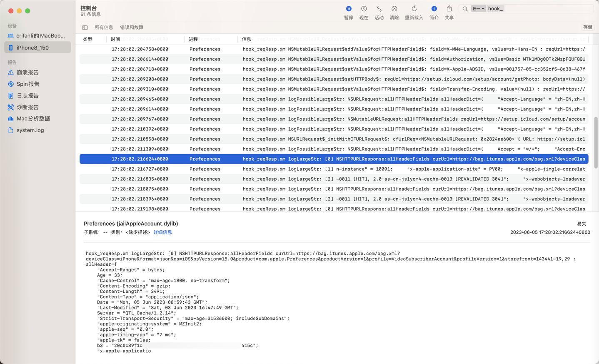Select 所有信息 filter tab
This screenshot has width=599, height=364.
[x=104, y=27]
